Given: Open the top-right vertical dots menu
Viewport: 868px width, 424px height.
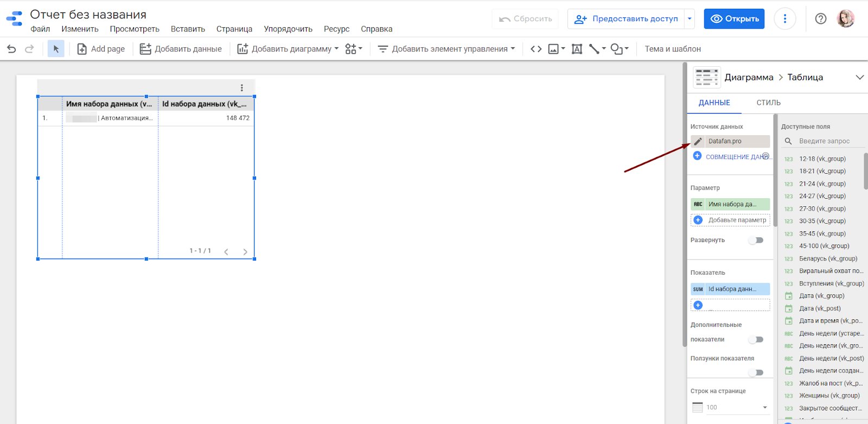Looking at the screenshot, I should [784, 19].
